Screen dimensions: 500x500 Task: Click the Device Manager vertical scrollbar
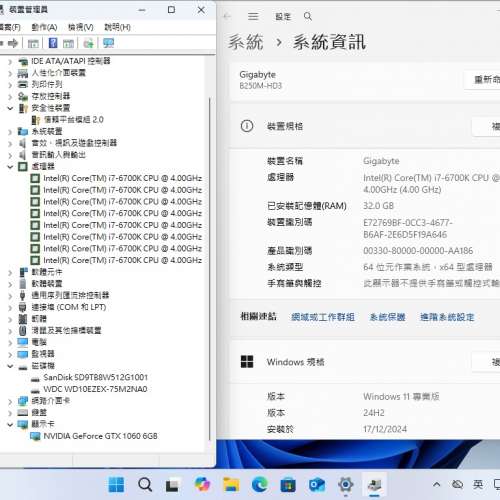210,269
